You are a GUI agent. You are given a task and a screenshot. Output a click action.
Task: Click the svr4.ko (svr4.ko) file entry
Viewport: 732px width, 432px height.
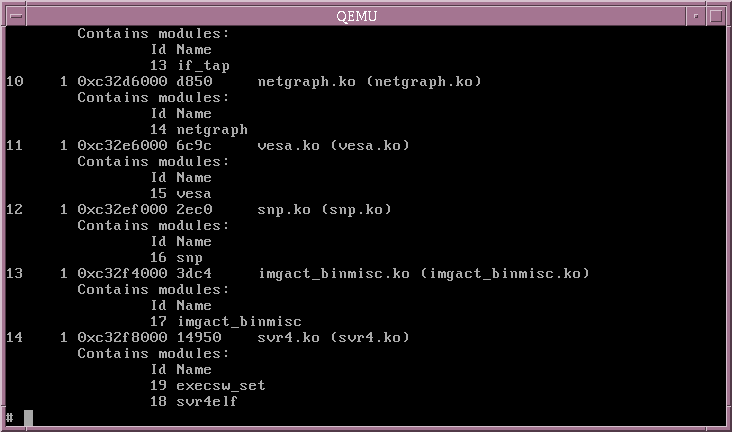point(333,338)
